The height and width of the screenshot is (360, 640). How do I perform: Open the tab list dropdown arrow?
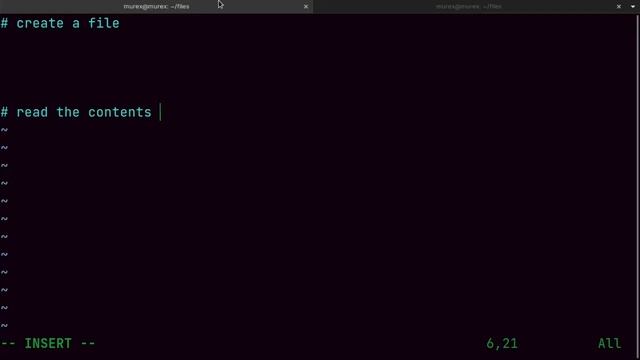point(633,7)
